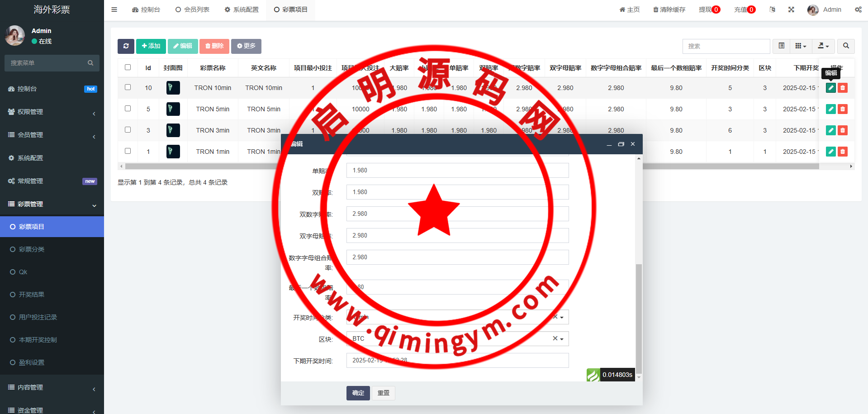The width and height of the screenshot is (868, 414).
Task: Tick the select-all checkbox in table header
Action: (128, 67)
